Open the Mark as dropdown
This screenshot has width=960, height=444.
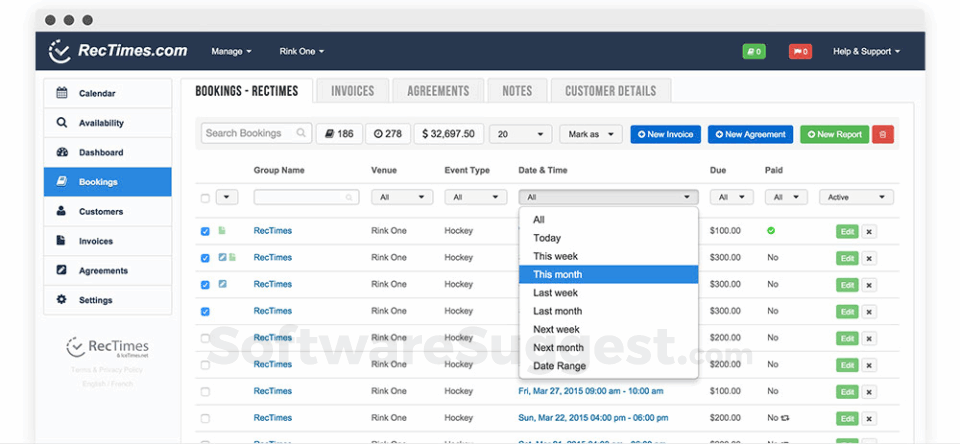tap(591, 134)
